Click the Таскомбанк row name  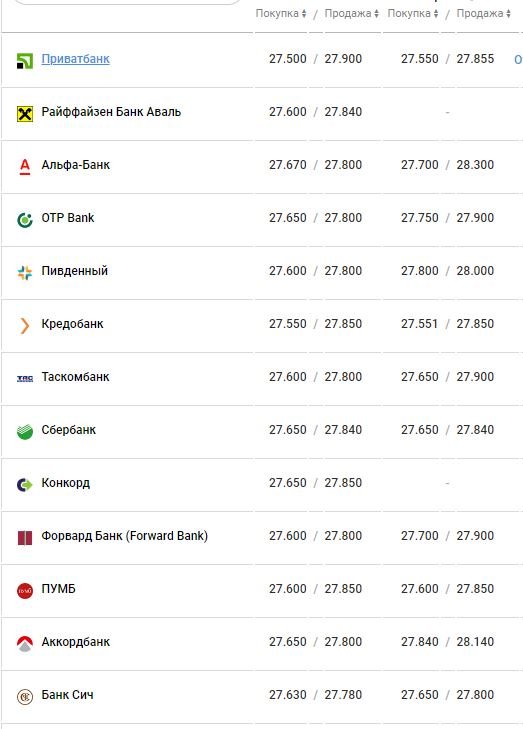pyautogui.click(x=75, y=377)
